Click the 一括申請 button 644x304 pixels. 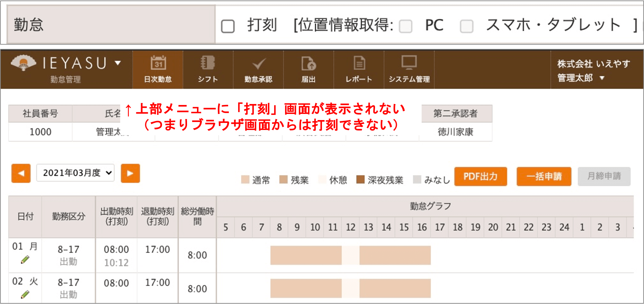544,176
